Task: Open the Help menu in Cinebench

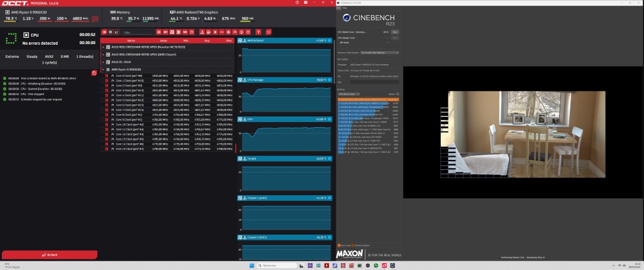Action: [x=345, y=8]
